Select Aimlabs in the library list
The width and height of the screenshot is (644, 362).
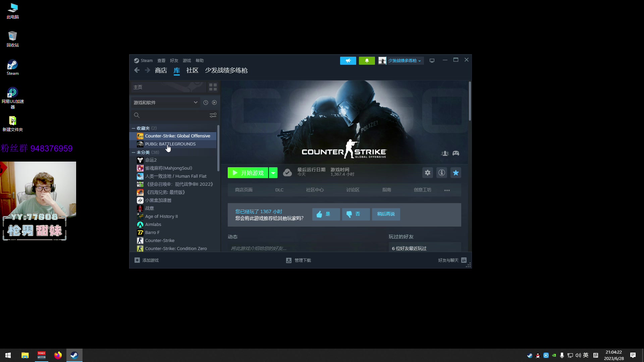pyautogui.click(x=173, y=225)
